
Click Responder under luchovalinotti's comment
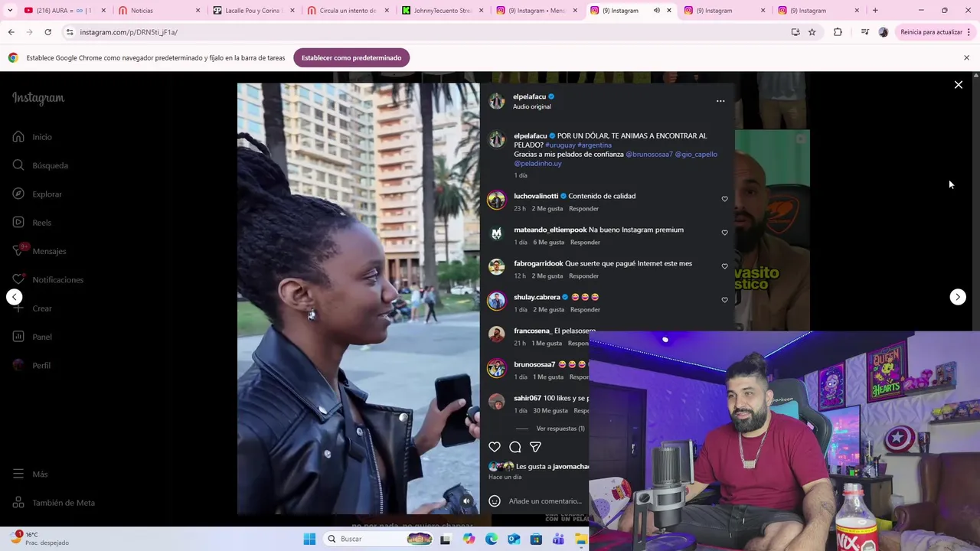[x=583, y=208]
